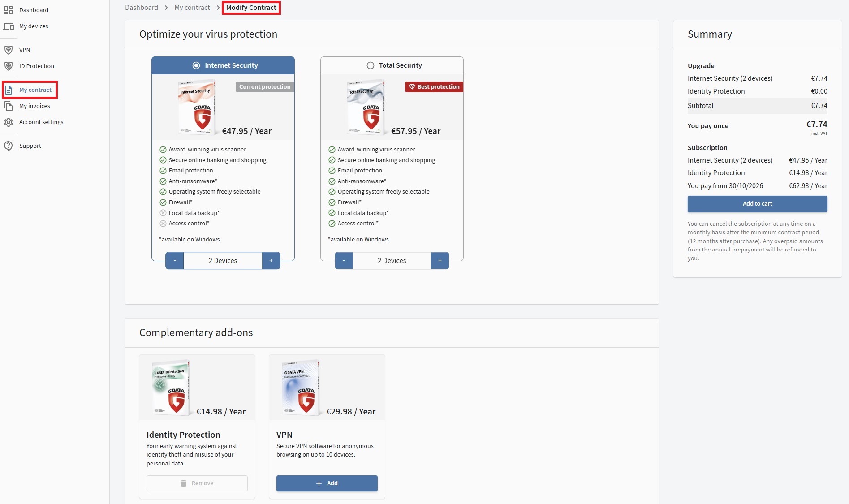Navigate to My contract breadcrumb
Screen dimensions: 849x504
click(192, 8)
